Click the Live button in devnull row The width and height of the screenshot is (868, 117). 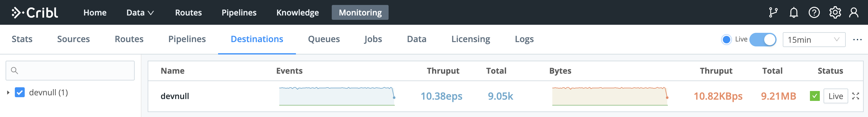[835, 96]
